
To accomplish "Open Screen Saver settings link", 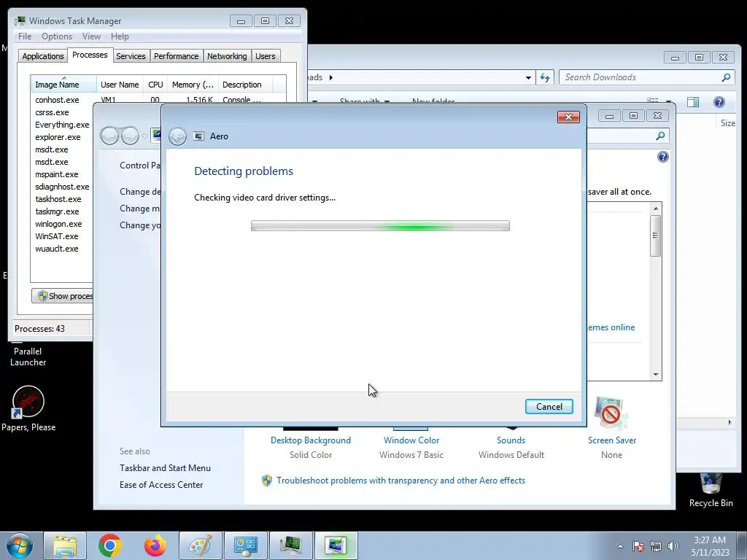I will pyautogui.click(x=612, y=440).
